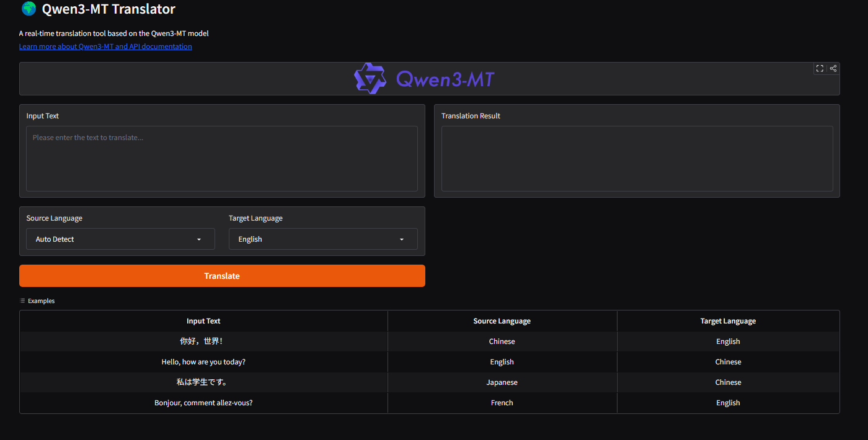Click English target cell in French row

coord(728,403)
